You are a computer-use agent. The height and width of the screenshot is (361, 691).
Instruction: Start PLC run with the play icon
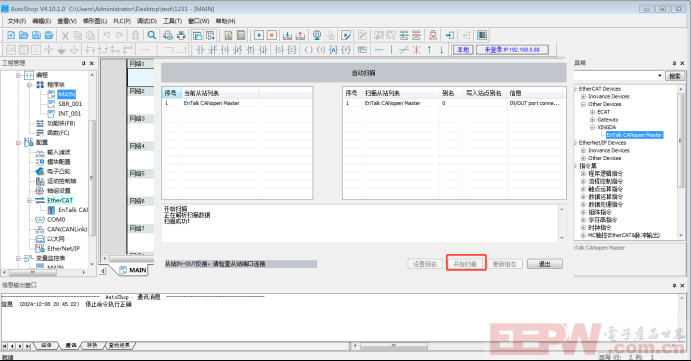click(259, 35)
